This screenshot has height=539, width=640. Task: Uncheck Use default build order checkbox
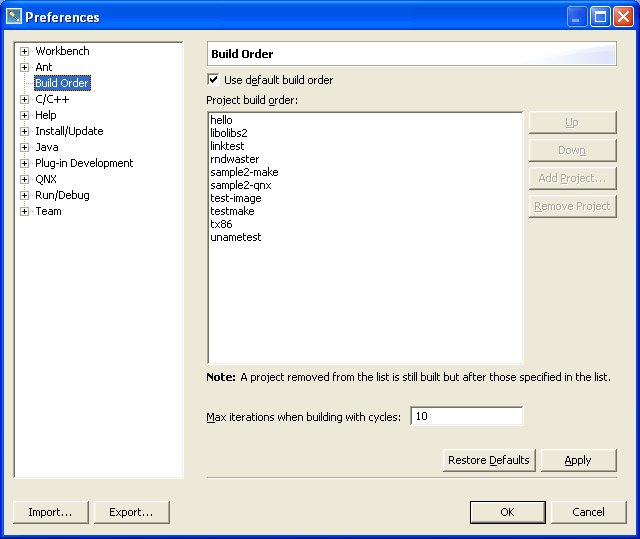coord(213,80)
